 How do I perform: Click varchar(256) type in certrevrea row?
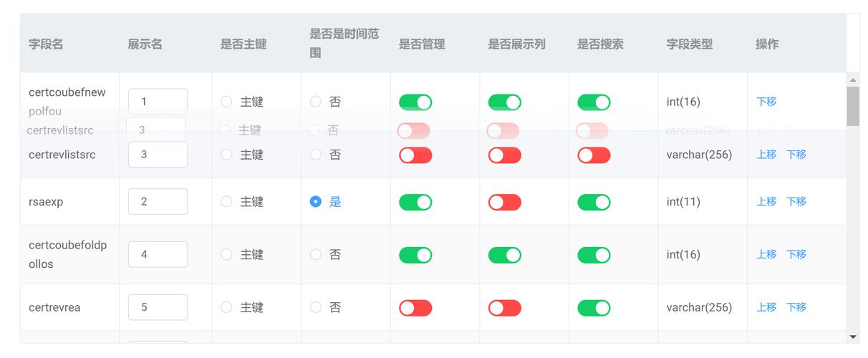[x=699, y=307]
